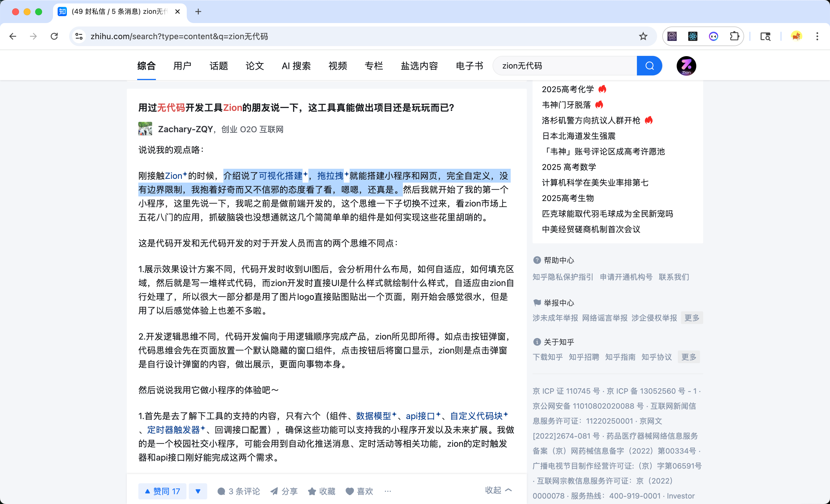Click the api接口 keyword link
Screen dimensions: 830x504
pyautogui.click(x=420, y=416)
